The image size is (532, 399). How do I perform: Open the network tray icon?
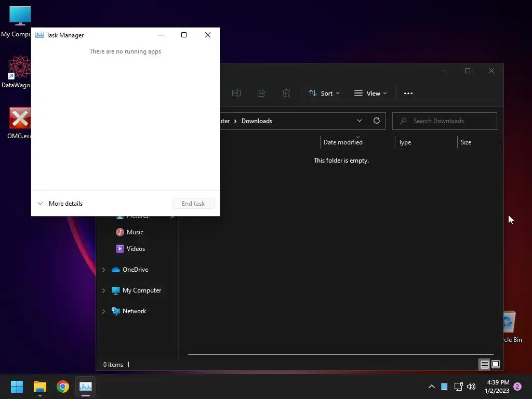click(458, 387)
